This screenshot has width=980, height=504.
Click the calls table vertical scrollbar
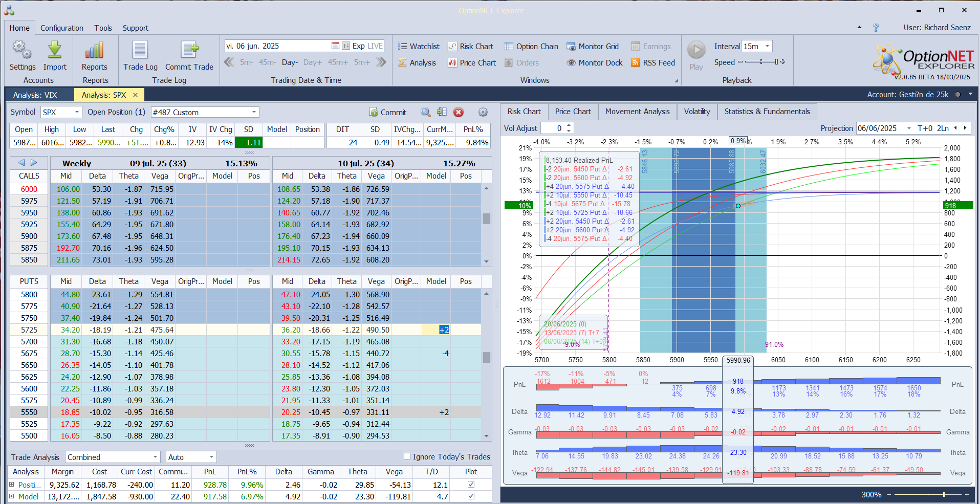coord(486,225)
